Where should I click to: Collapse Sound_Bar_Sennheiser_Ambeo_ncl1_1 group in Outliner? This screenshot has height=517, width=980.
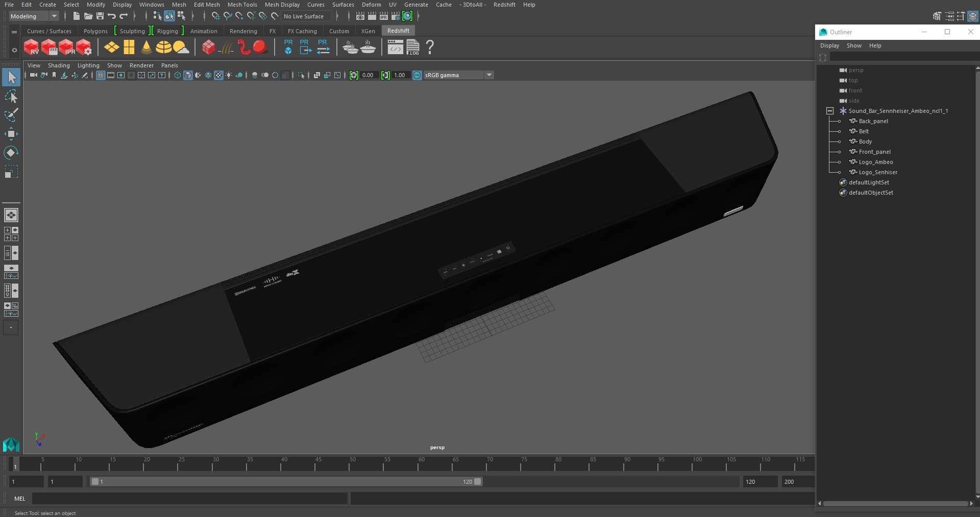point(830,111)
